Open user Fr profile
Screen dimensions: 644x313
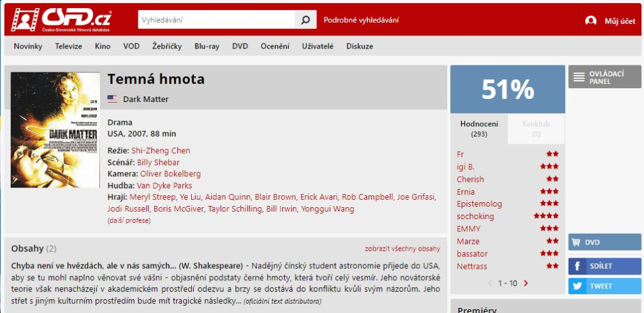coord(460,154)
